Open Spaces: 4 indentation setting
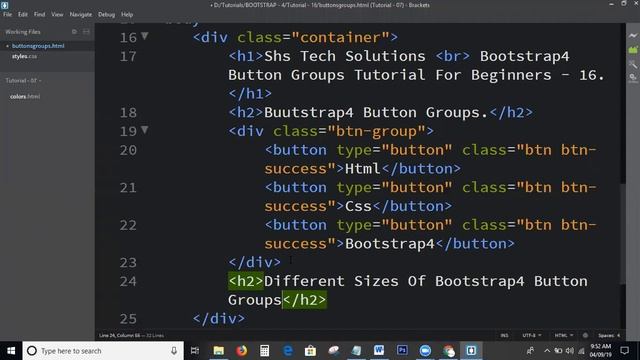Viewport: 640px width, 360px height. point(609,335)
